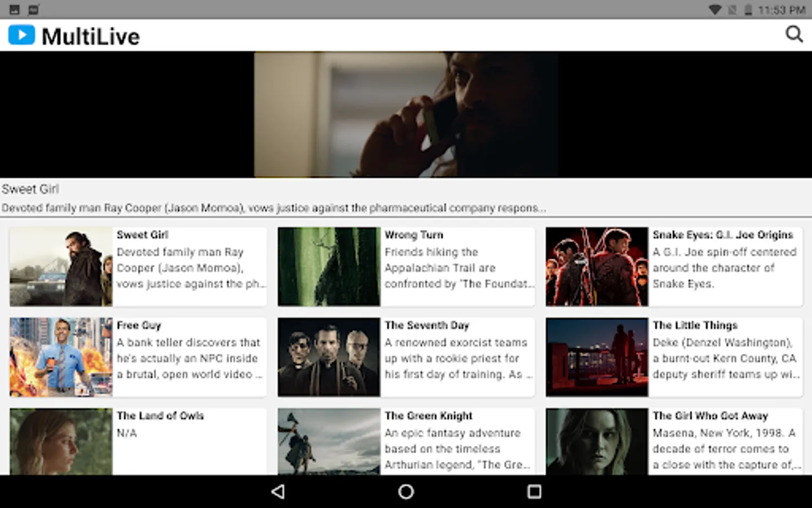Tap the MultiLive app title text
This screenshot has width=812, height=508.
pos(91,37)
